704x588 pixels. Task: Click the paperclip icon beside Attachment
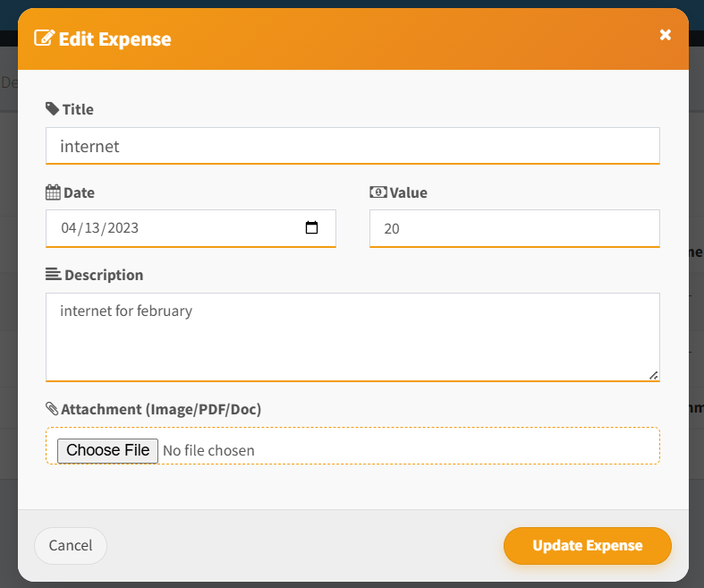coord(52,409)
